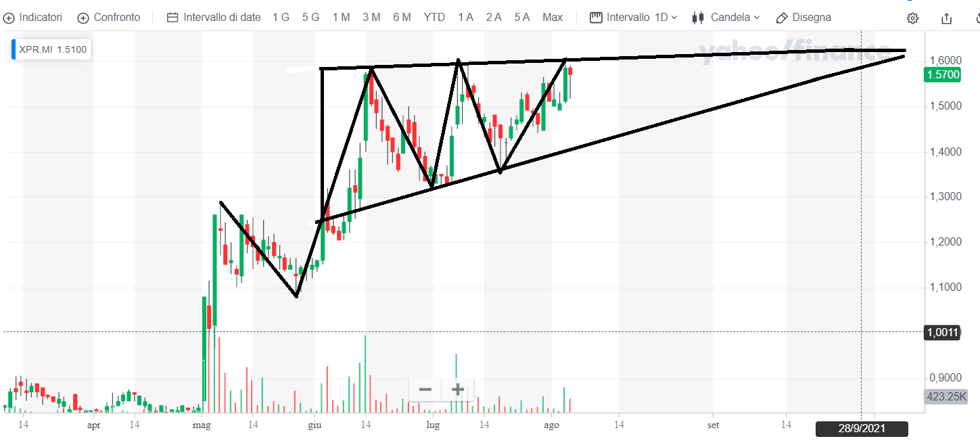Open the Confronto comparison tool
The image size is (980, 443).
click(109, 18)
